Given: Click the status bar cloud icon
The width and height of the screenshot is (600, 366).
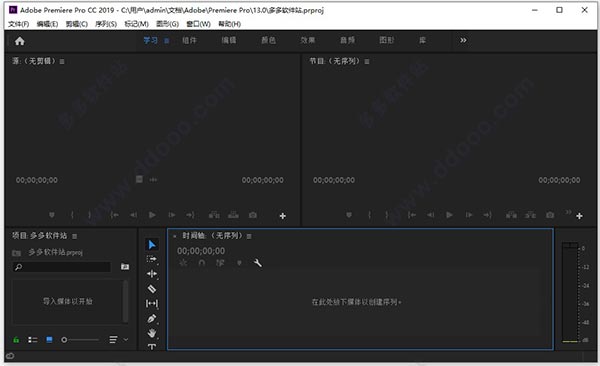Looking at the screenshot, I should (x=10, y=356).
